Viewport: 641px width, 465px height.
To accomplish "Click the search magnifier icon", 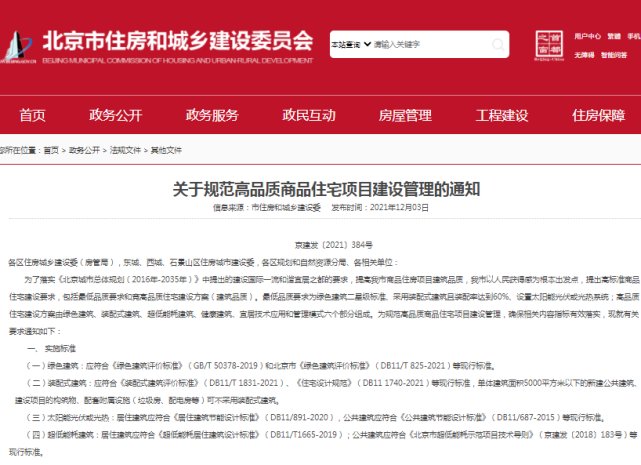I will click(x=498, y=45).
